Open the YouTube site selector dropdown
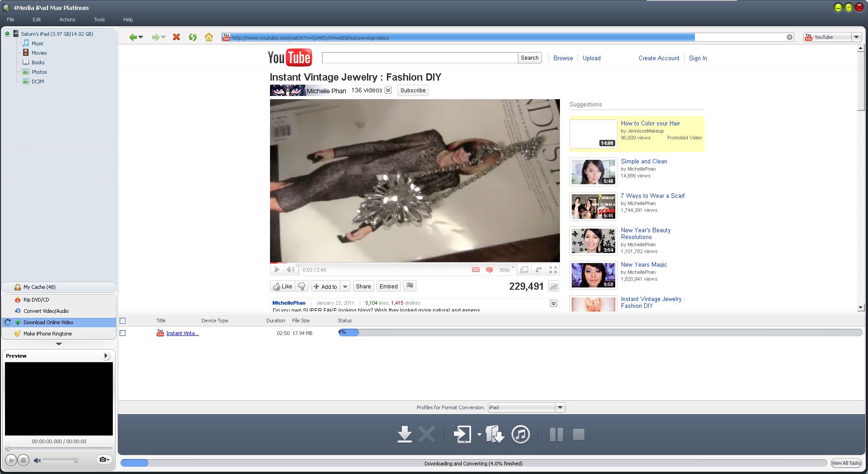The height and width of the screenshot is (474, 868). pos(856,38)
